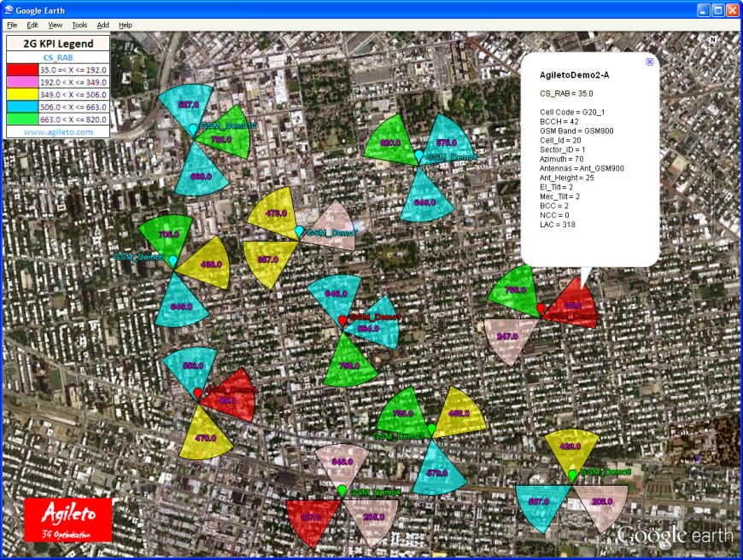Click the Google Earth watermark logo
The width and height of the screenshot is (743, 560).
tap(675, 535)
